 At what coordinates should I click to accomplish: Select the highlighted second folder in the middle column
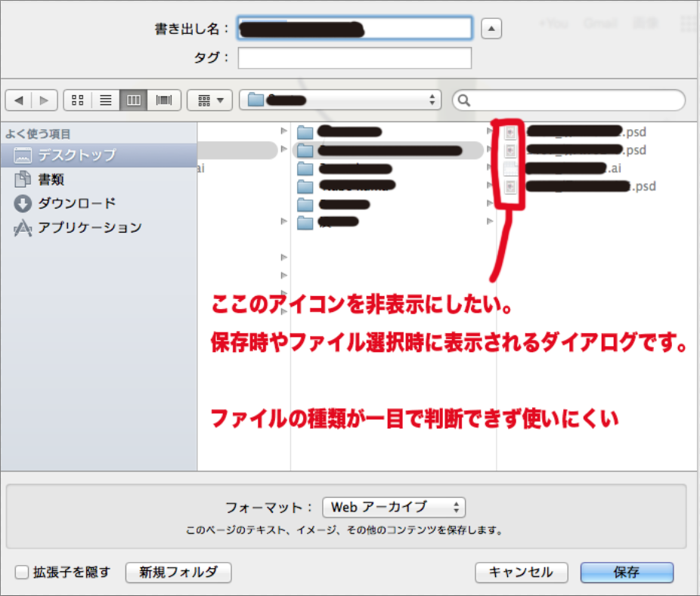388,150
